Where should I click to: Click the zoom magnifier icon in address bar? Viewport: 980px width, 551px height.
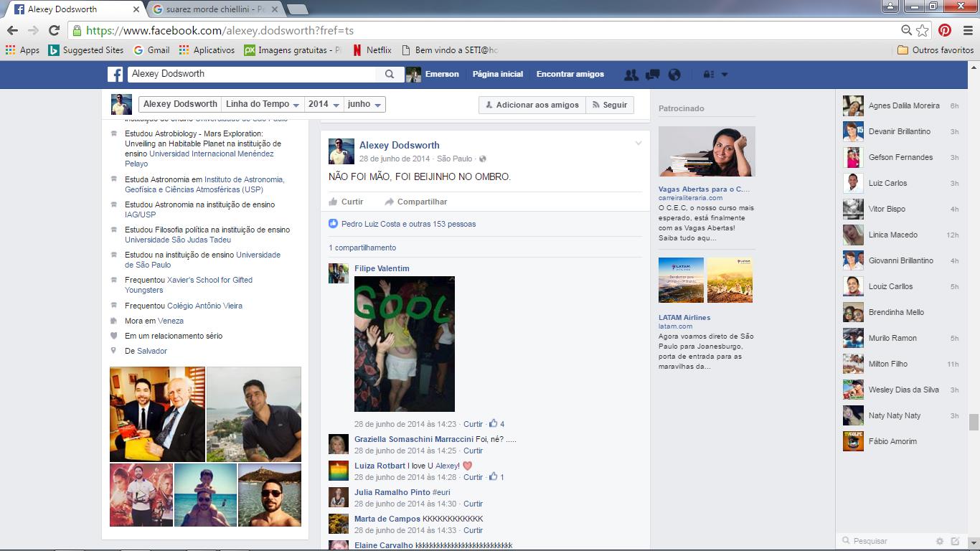907,30
